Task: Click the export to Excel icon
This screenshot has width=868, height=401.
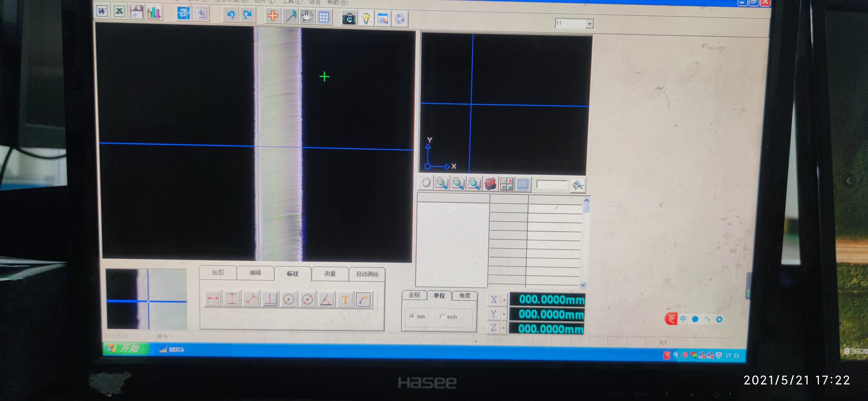Action: click(119, 12)
